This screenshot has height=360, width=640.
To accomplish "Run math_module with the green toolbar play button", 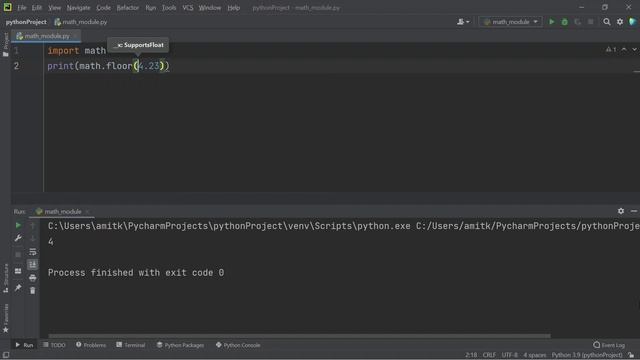I will tap(551, 22).
